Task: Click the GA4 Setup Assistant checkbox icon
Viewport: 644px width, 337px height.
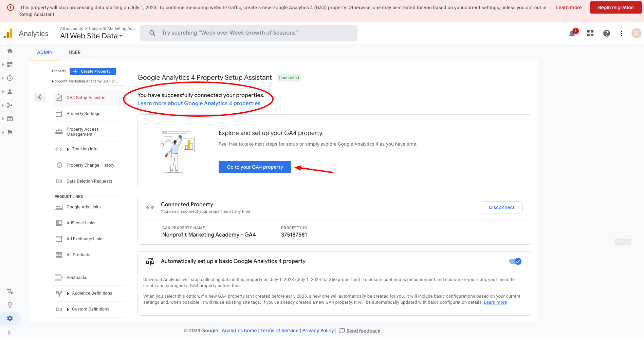Action: tap(59, 98)
